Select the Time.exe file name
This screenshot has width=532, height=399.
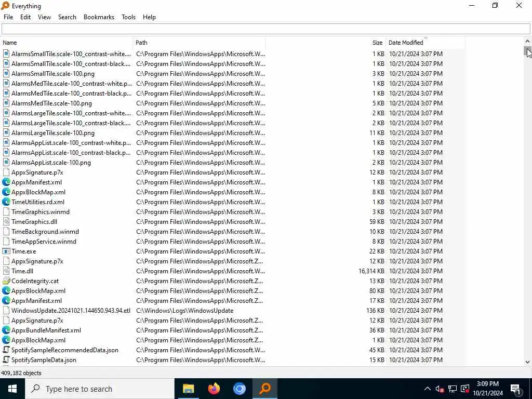coord(24,251)
